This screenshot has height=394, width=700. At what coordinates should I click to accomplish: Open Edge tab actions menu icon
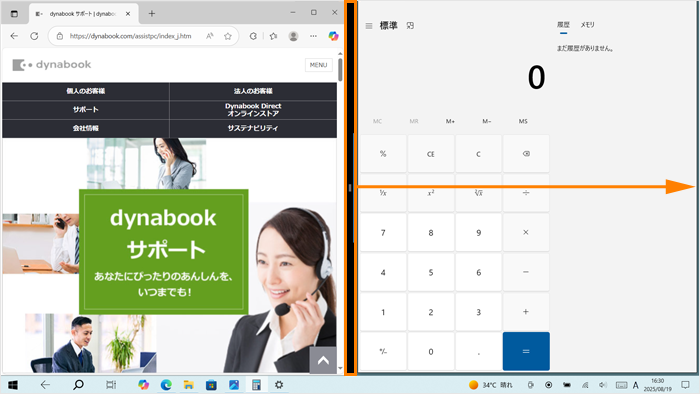(x=14, y=14)
